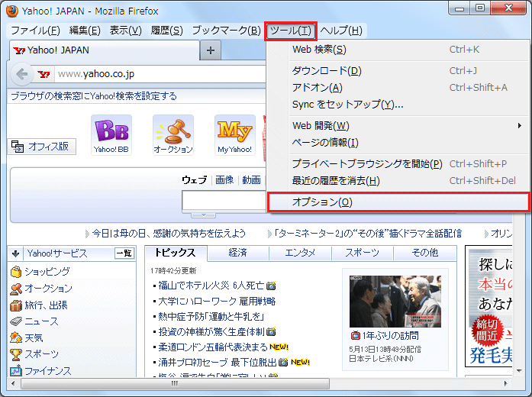Open the 編集(E) menu

coord(85,31)
